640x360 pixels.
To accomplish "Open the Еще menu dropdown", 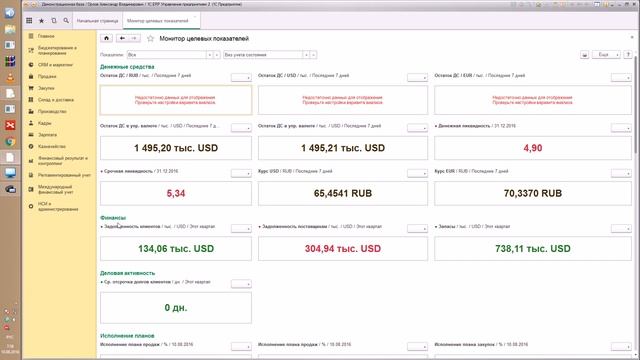I will click(606, 55).
